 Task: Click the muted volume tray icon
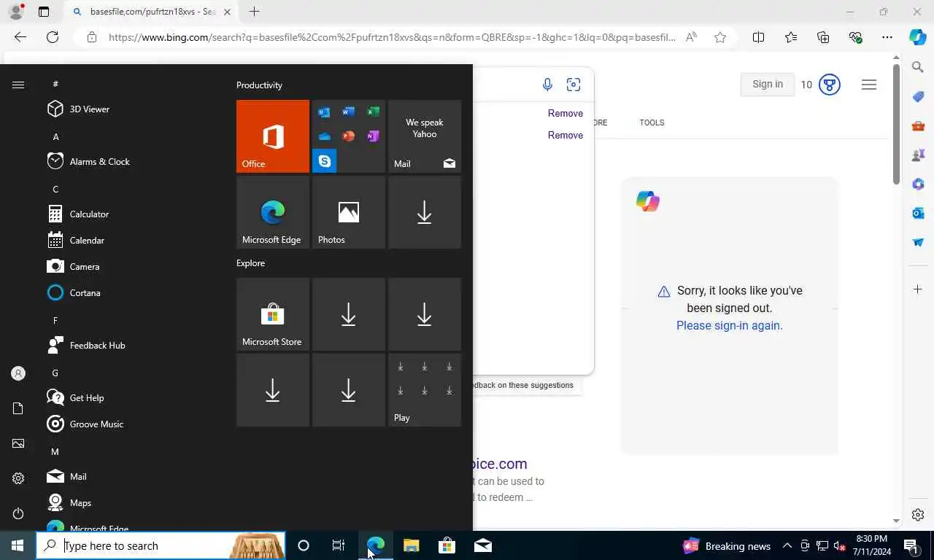(839, 545)
